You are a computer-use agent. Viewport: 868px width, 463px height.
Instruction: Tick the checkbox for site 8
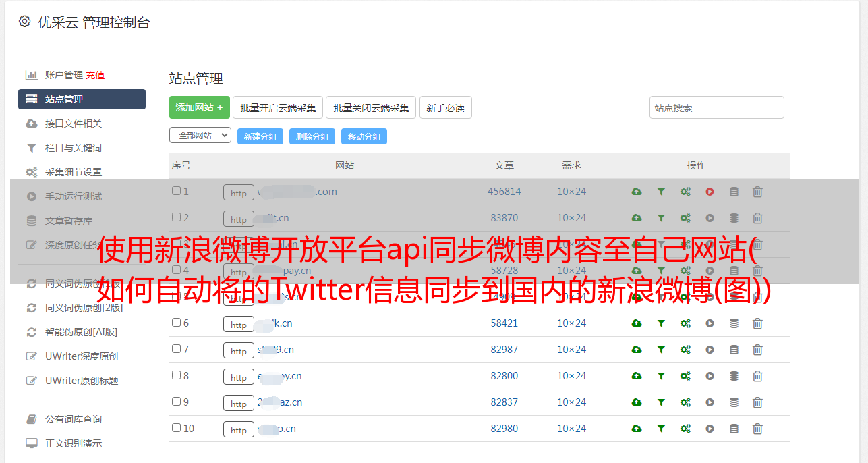pyautogui.click(x=176, y=375)
